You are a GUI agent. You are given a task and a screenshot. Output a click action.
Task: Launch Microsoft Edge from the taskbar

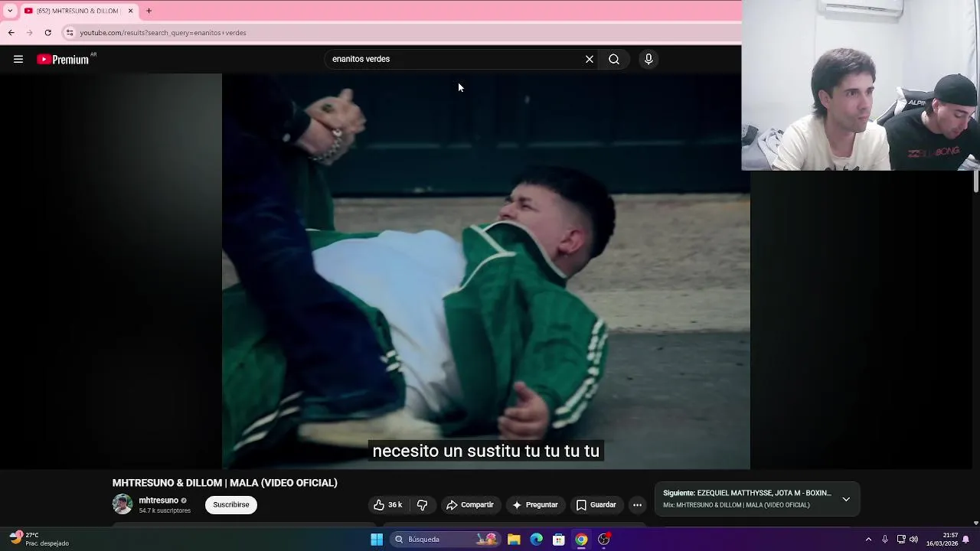coord(537,540)
